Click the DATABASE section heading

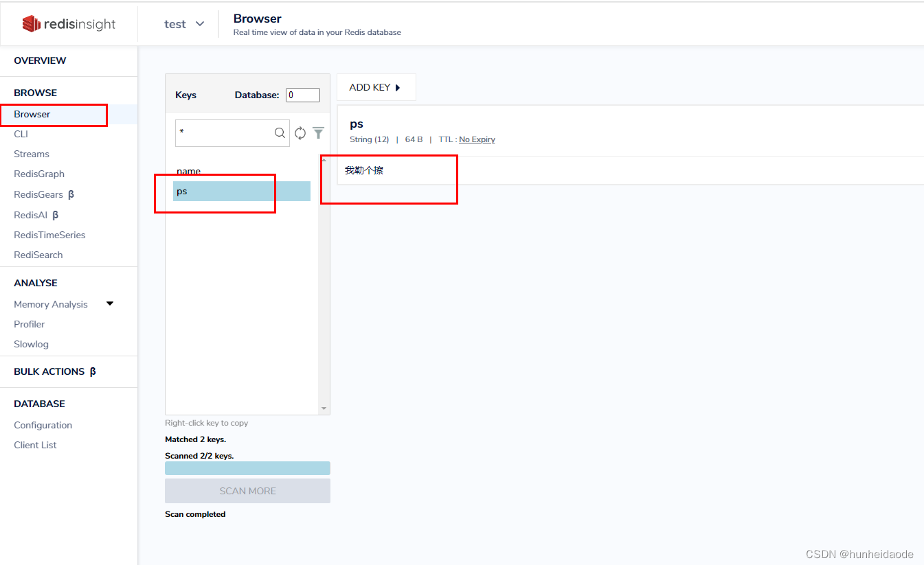(x=39, y=404)
